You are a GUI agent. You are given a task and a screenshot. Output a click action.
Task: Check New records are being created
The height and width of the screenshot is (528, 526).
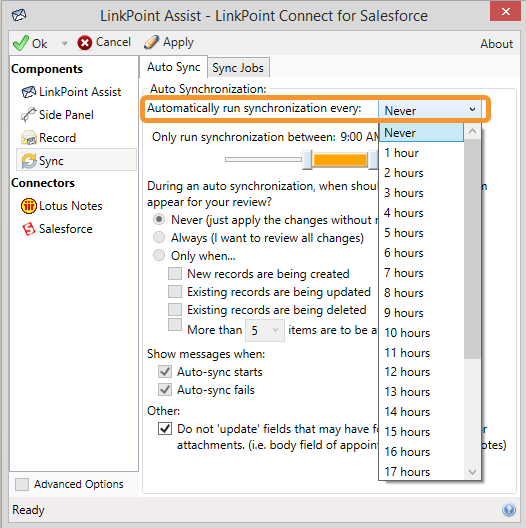(175, 273)
